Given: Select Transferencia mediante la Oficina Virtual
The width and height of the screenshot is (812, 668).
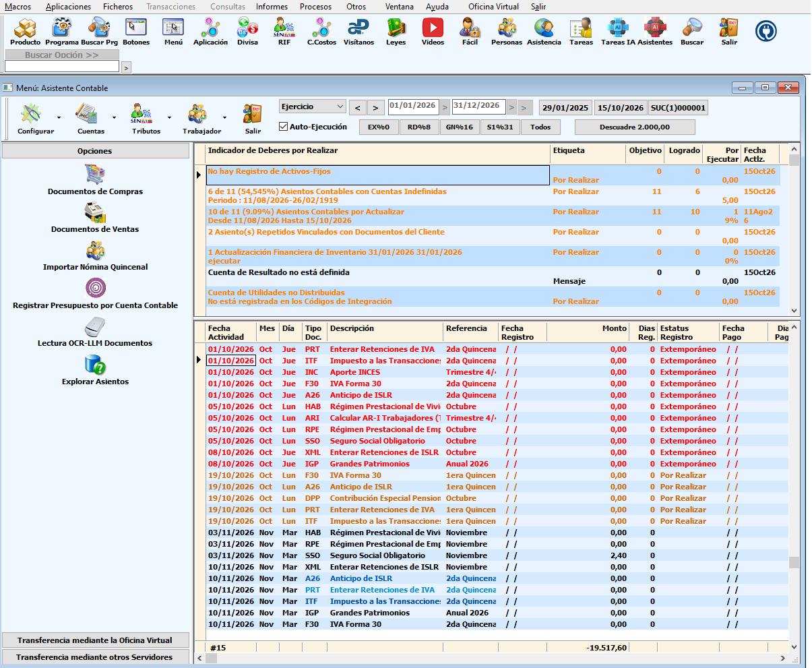Looking at the screenshot, I should (95, 640).
